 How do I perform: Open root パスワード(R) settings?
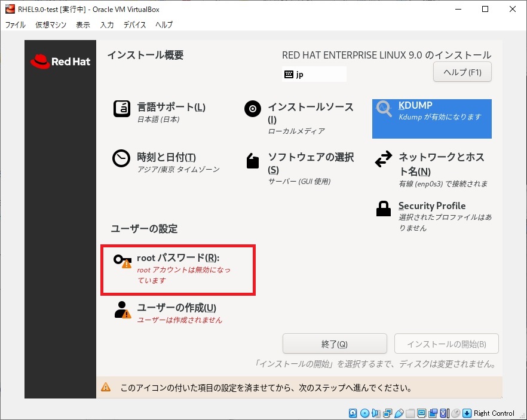[178, 257]
